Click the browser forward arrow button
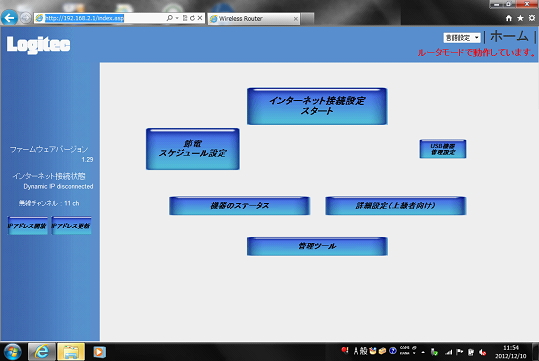Image resolution: width=539 pixels, height=361 pixels. pos(25,18)
